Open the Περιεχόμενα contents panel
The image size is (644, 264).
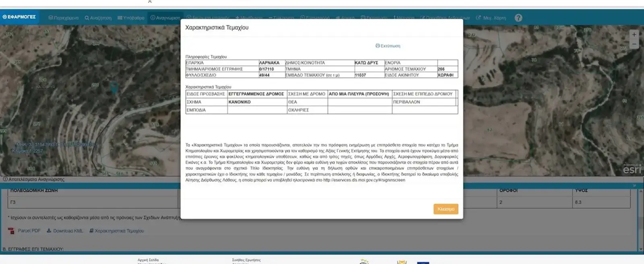click(x=64, y=18)
